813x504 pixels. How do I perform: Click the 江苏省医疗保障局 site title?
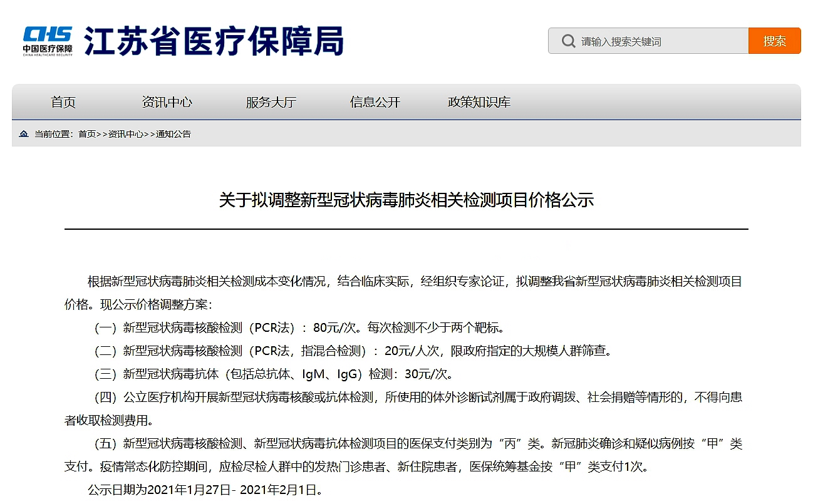(214, 41)
